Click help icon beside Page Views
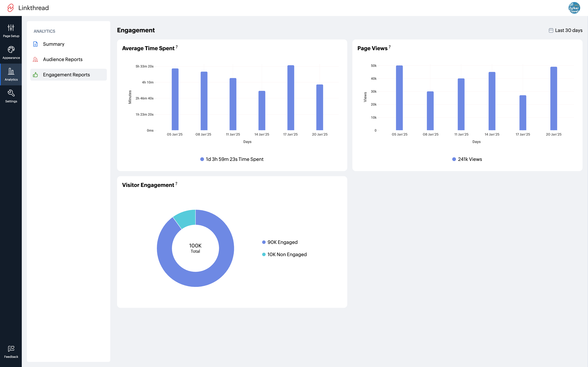 [390, 47]
